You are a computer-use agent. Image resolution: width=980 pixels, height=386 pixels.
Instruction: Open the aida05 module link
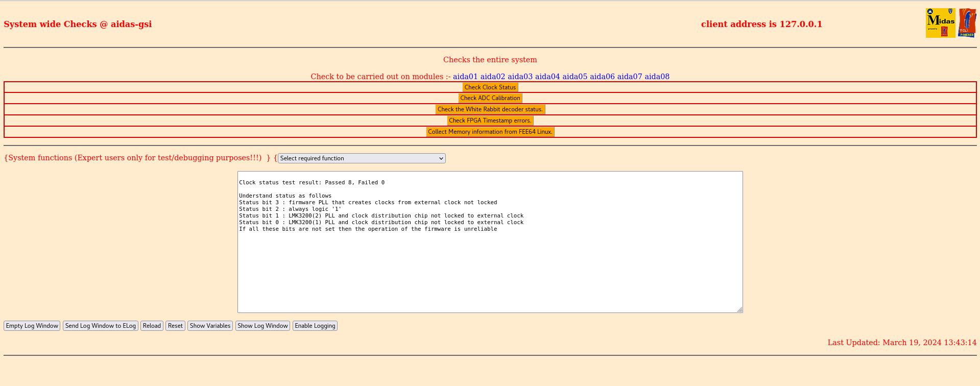pos(575,77)
